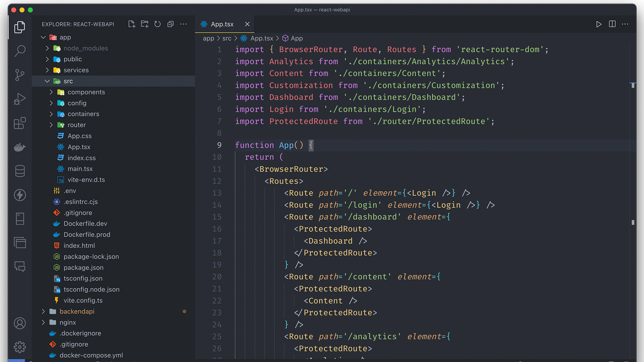Open App.tsx in the file tree

coord(113,147)
